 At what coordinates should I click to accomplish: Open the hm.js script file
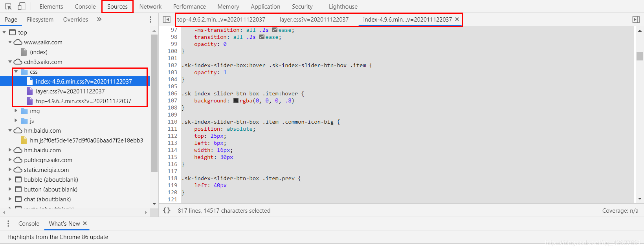coord(86,141)
